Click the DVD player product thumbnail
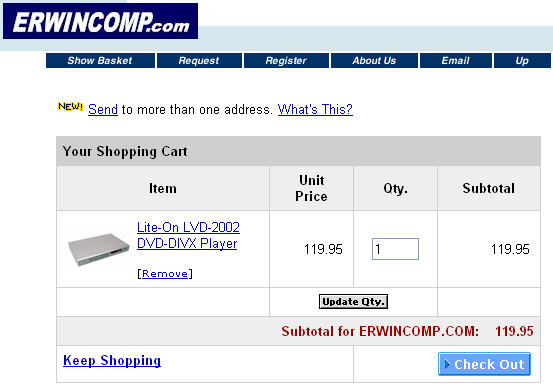 [98, 249]
